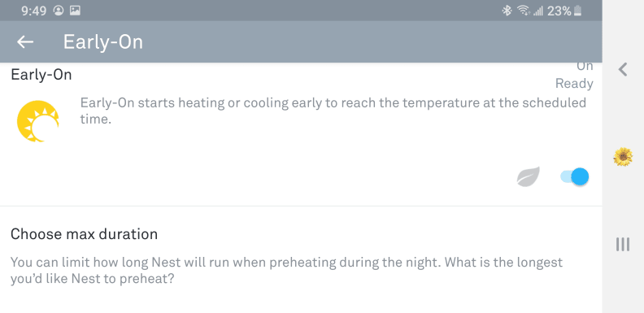644x313 pixels.
Task: Tap the battery 23% indicator
Action: click(564, 11)
